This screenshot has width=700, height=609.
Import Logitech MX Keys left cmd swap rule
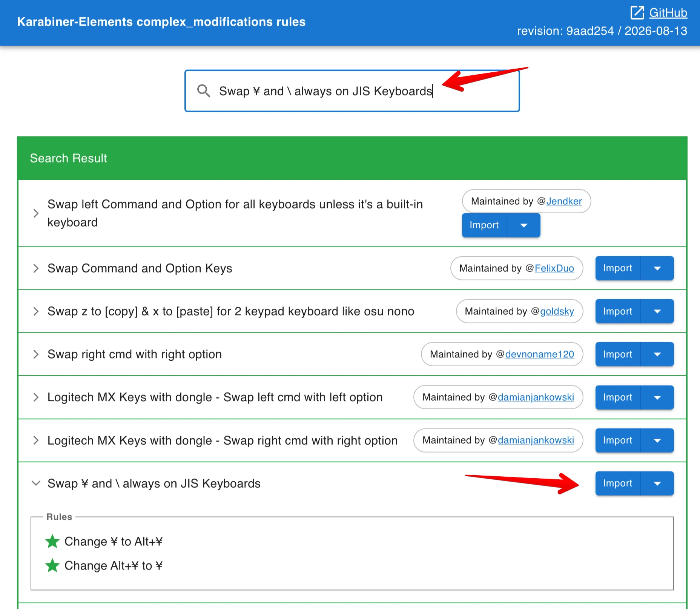(618, 397)
